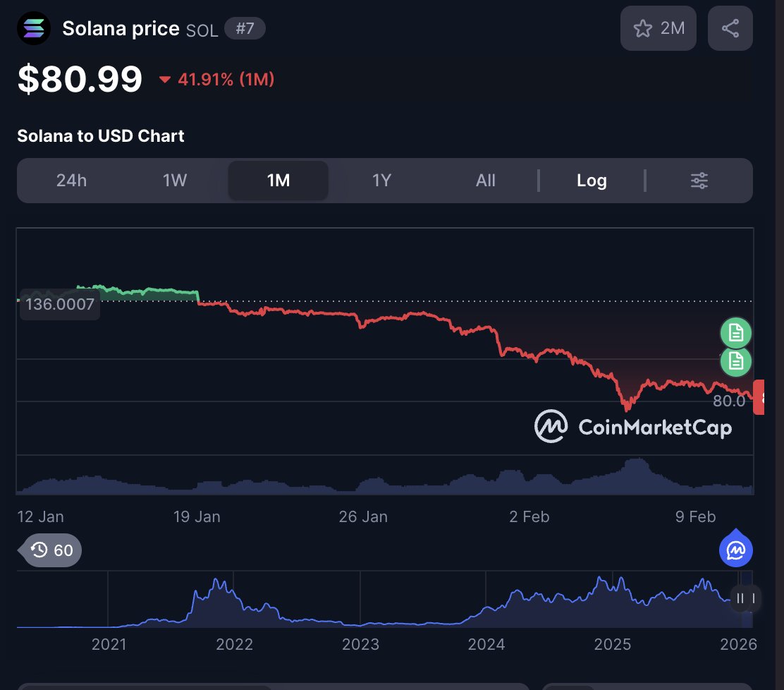This screenshot has width=784, height=690.
Task: Add Solana to watchlist via star button
Action: [658, 28]
